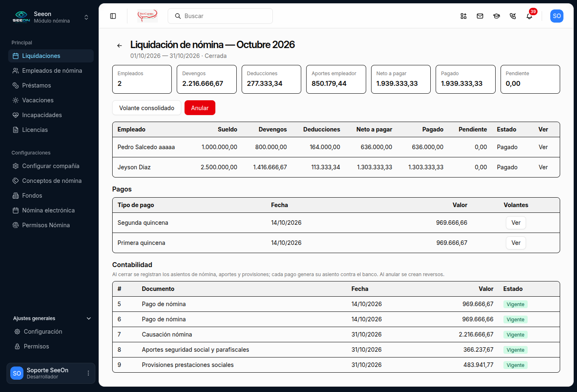Image resolution: width=577 pixels, height=392 pixels.
Task: Open the graduation cap help icon
Action: [x=496, y=16]
